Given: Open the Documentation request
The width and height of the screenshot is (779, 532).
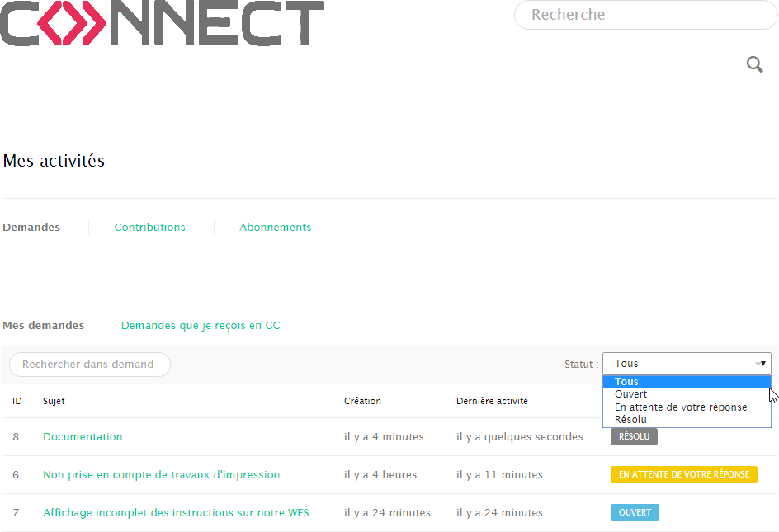Looking at the screenshot, I should [x=83, y=437].
